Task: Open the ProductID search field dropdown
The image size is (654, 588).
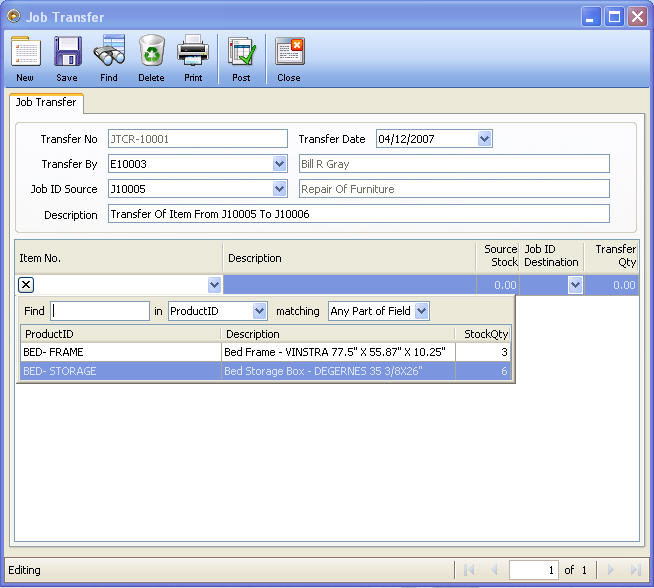Action: (259, 311)
